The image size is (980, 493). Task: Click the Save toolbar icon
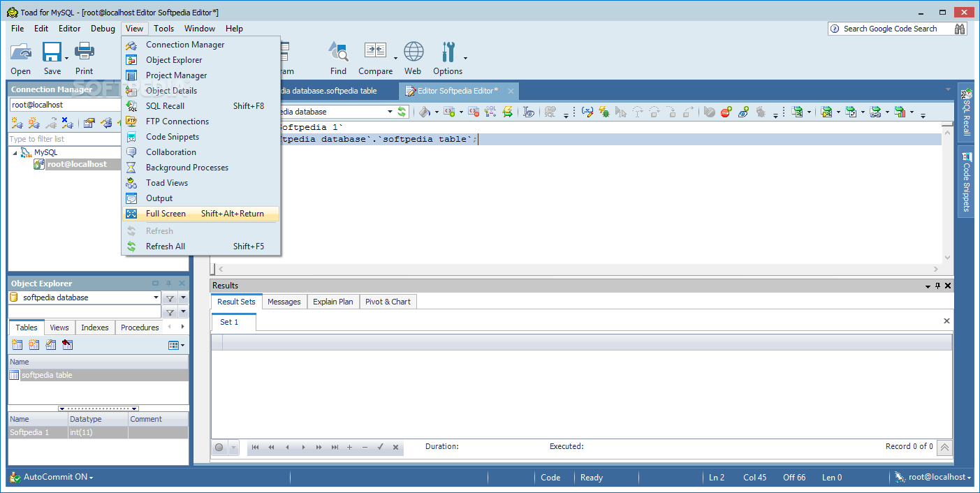pos(52,53)
